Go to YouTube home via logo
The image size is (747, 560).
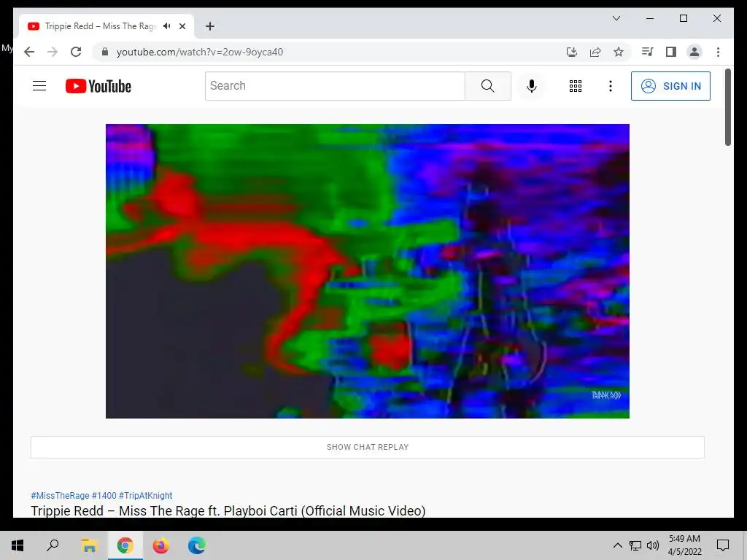tap(98, 86)
